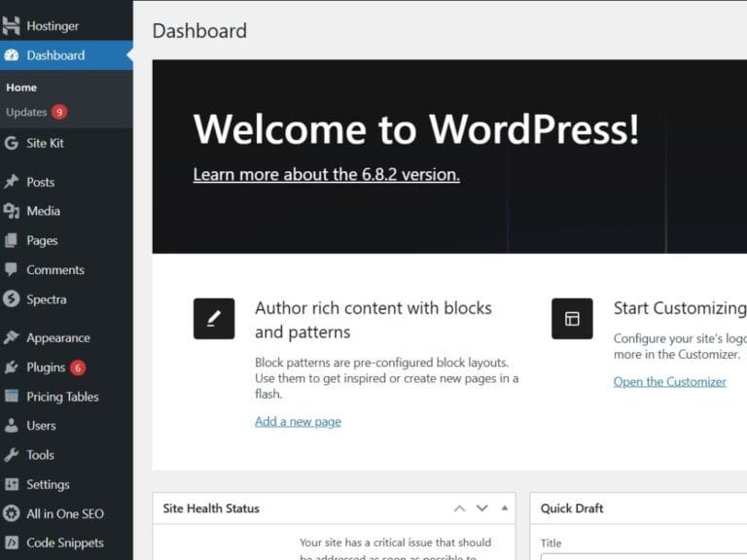Viewport: 747px width, 560px height.
Task: Open the Site Kit menu label
Action: pyautogui.click(x=46, y=143)
